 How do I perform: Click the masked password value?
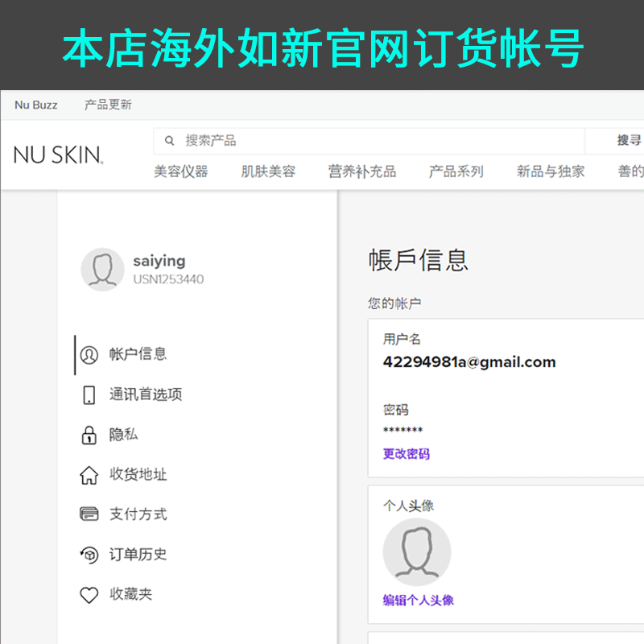(403, 430)
